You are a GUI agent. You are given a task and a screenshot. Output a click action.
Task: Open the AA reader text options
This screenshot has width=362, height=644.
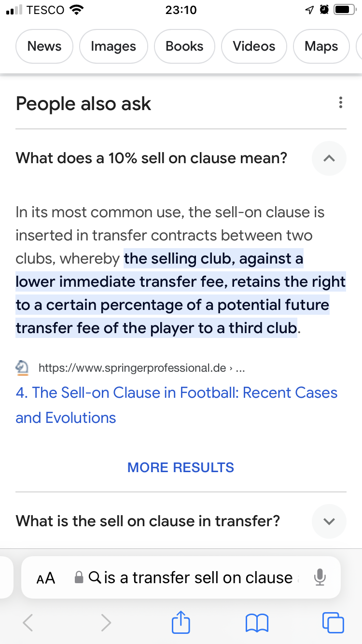tap(46, 578)
